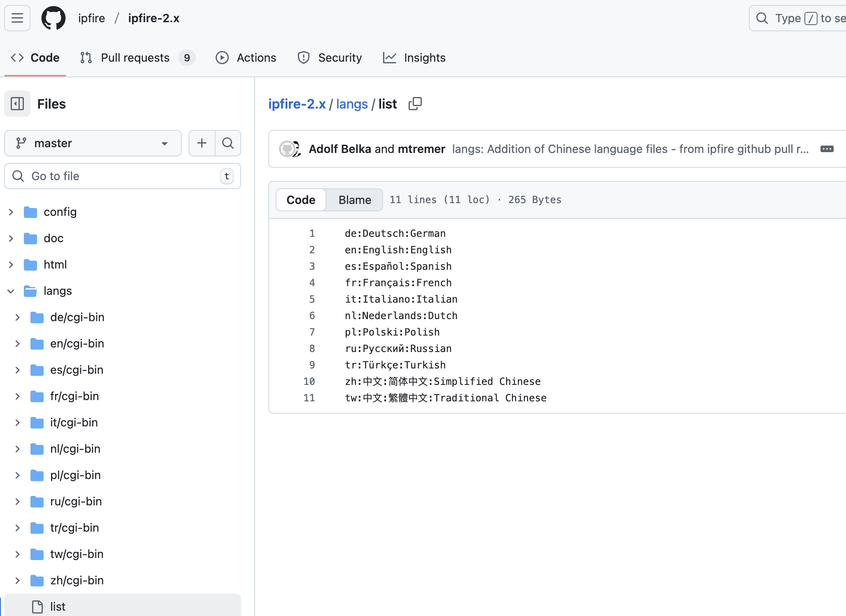The image size is (846, 616).
Task: Switch to Blame view
Action: (x=355, y=200)
